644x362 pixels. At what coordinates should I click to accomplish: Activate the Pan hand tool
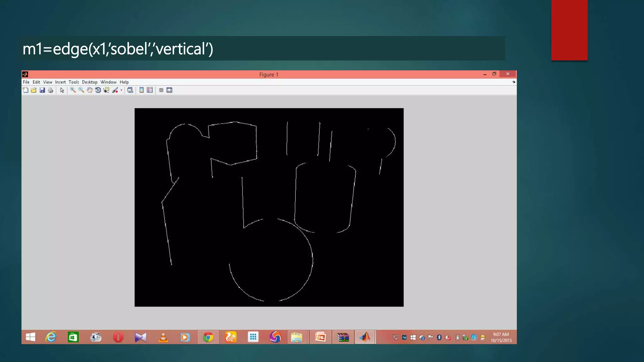click(90, 90)
